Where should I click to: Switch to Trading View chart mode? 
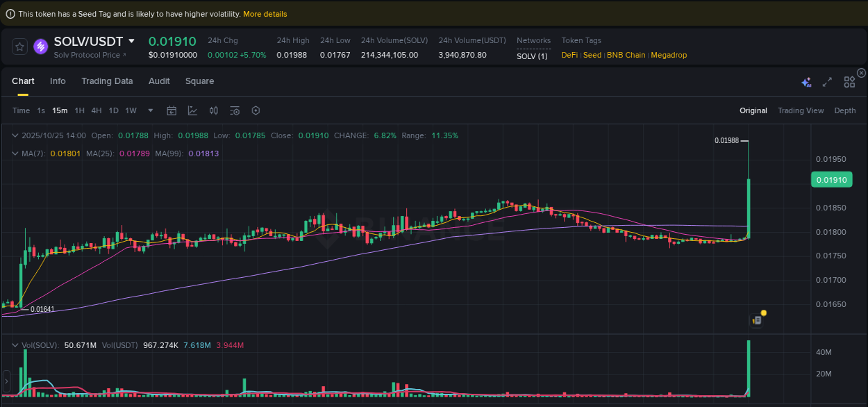(801, 110)
